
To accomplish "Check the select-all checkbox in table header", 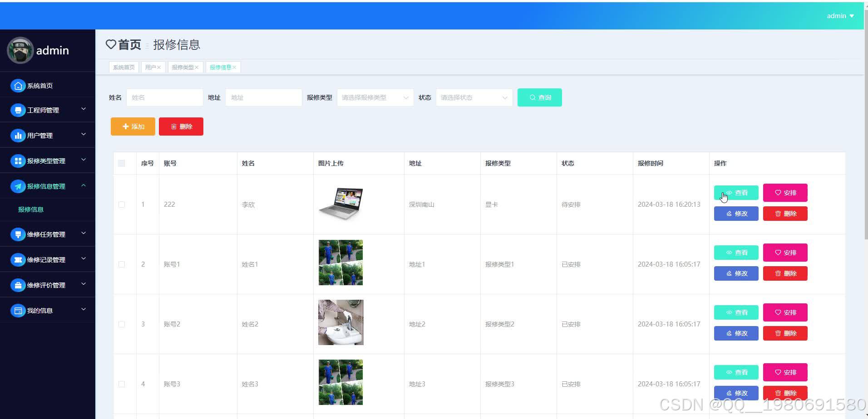I will pos(121,163).
